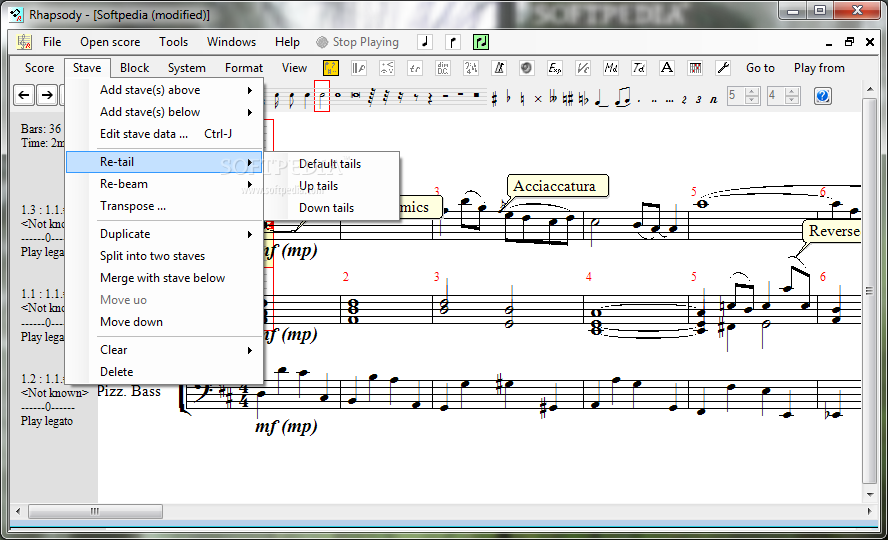Screen dimensions: 888x540
Task: Open the wrench settings icon
Action: click(x=723, y=68)
